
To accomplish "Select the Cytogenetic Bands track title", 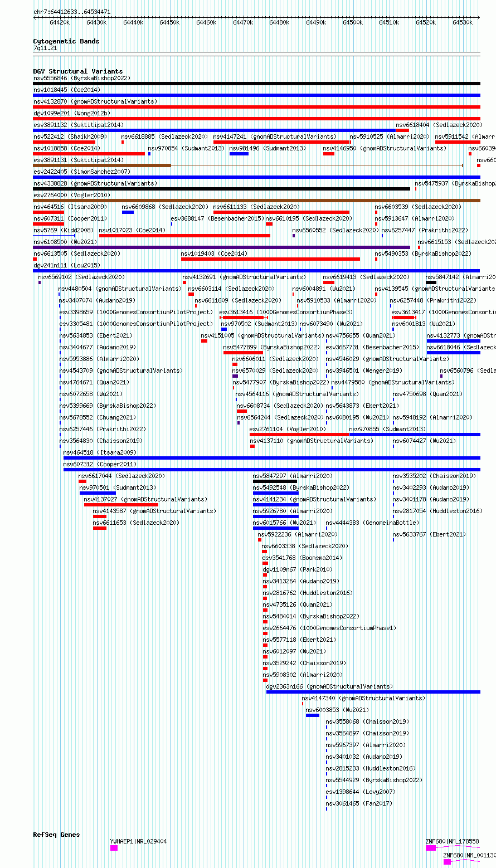I will click(x=66, y=41).
